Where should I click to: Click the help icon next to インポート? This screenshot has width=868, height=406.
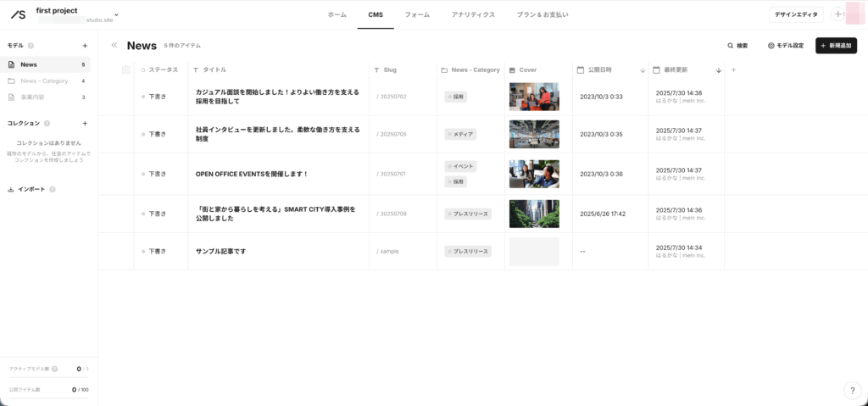[53, 189]
